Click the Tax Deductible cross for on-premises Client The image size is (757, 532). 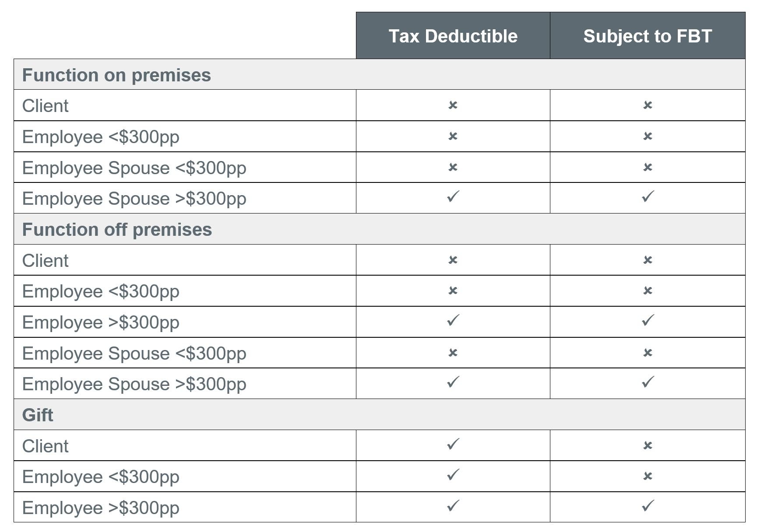coord(453,105)
